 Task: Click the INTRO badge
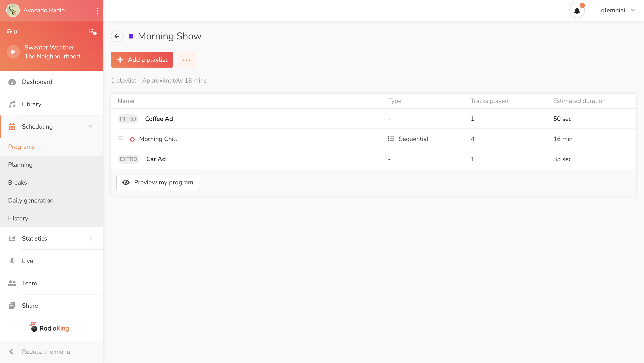[128, 119]
